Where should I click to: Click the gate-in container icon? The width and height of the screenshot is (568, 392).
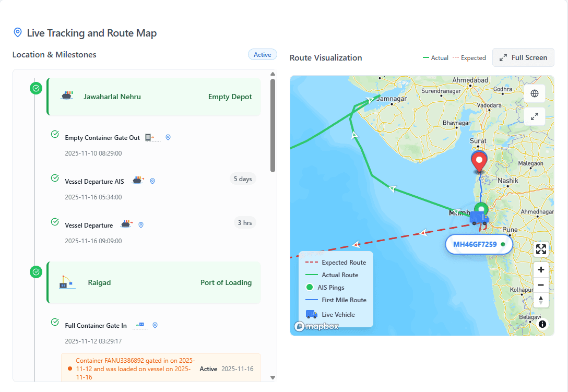coord(140,325)
